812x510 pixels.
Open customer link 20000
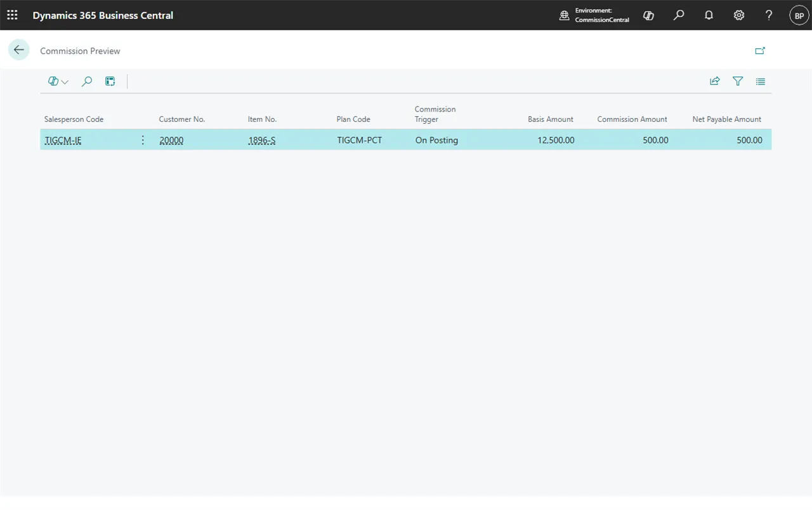click(x=171, y=140)
